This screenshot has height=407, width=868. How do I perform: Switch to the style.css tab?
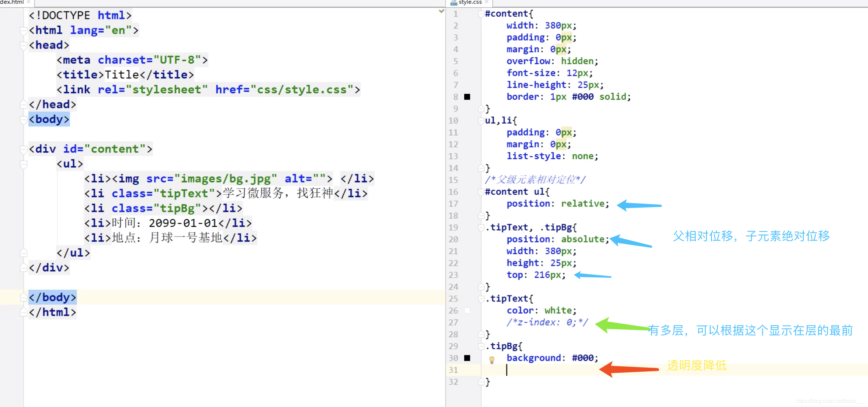click(x=470, y=2)
